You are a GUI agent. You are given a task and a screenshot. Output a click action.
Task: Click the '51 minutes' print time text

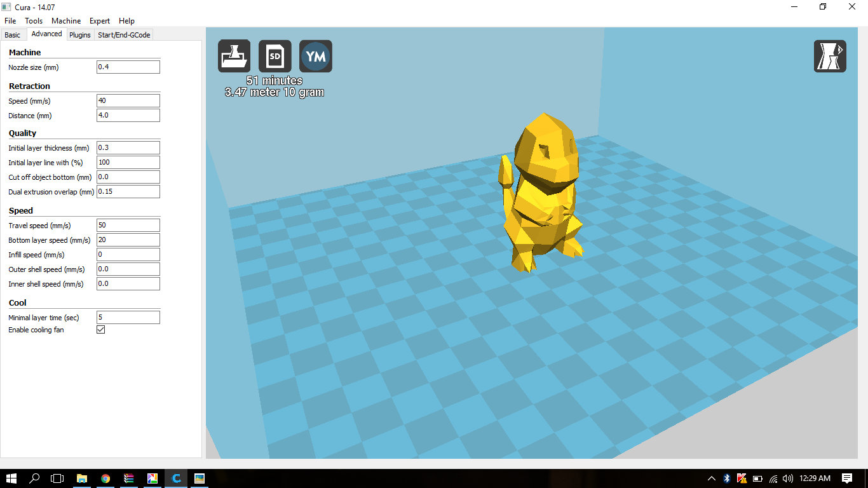click(x=275, y=81)
